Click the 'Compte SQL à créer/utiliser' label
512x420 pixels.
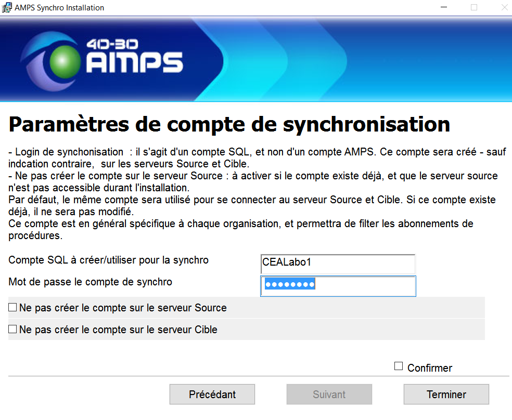pyautogui.click(x=109, y=260)
